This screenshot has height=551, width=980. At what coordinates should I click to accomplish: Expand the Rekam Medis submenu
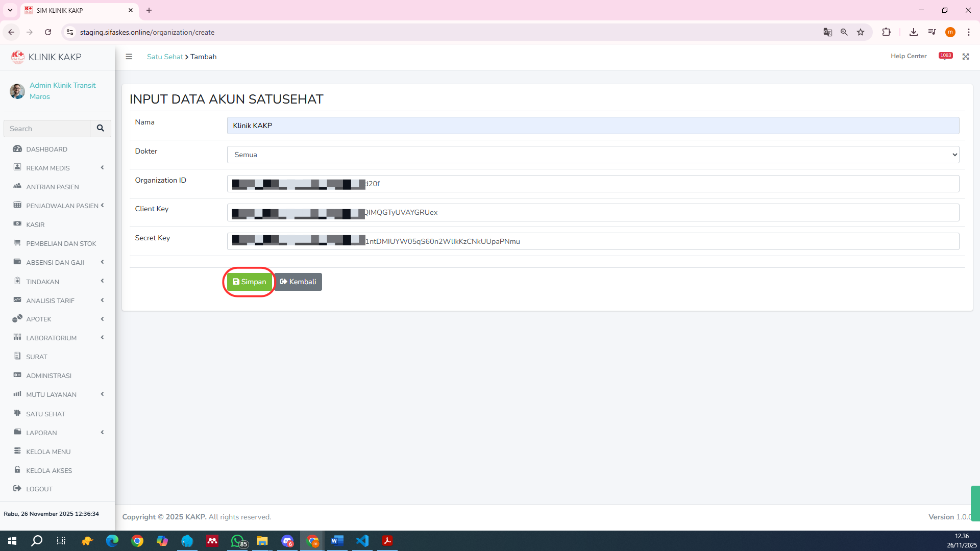(x=48, y=168)
